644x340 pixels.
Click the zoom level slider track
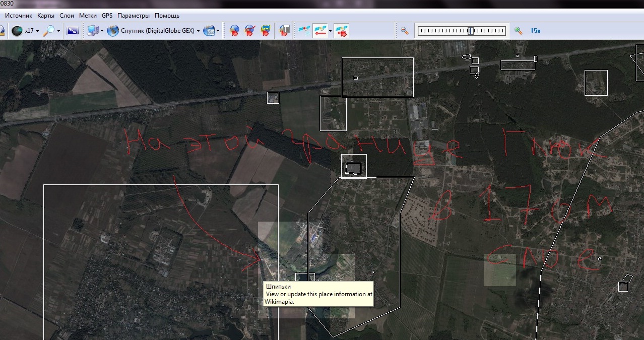pos(461,31)
